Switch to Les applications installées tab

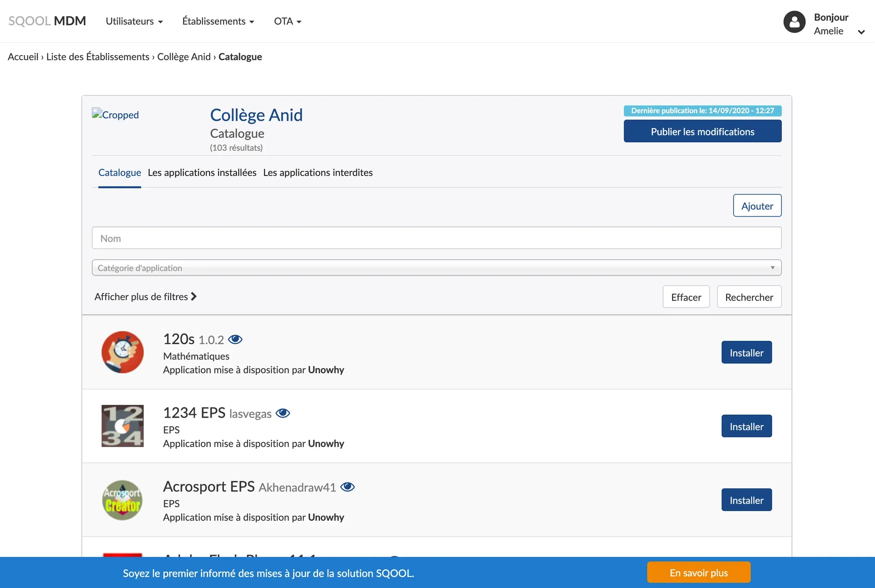[202, 173]
